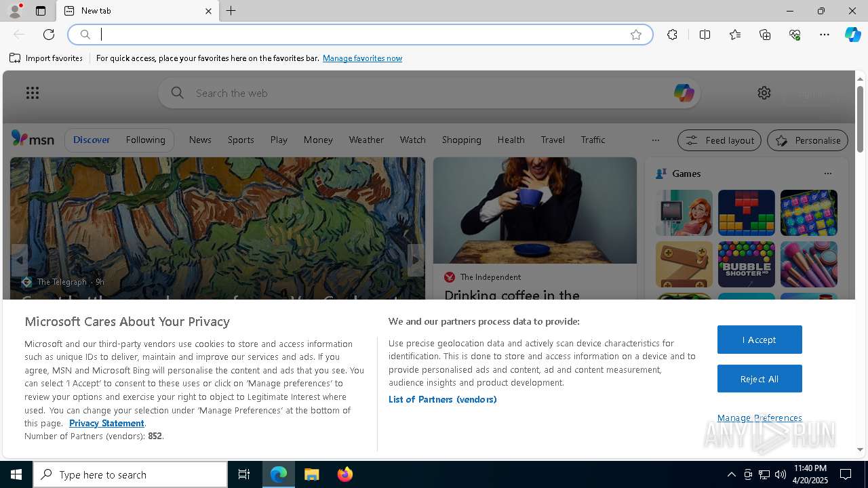The width and height of the screenshot is (868, 488).
Task: Add this page to favorites star
Action: point(636,35)
